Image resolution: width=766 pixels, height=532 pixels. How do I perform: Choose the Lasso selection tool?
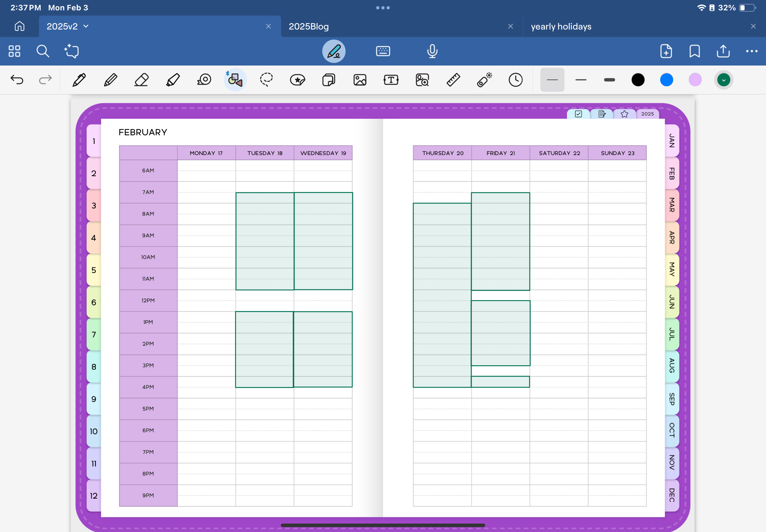pyautogui.click(x=266, y=80)
